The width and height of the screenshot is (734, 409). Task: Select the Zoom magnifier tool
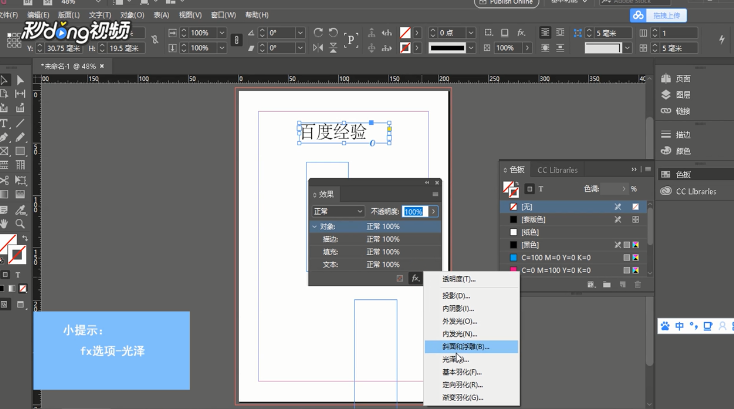(x=20, y=224)
